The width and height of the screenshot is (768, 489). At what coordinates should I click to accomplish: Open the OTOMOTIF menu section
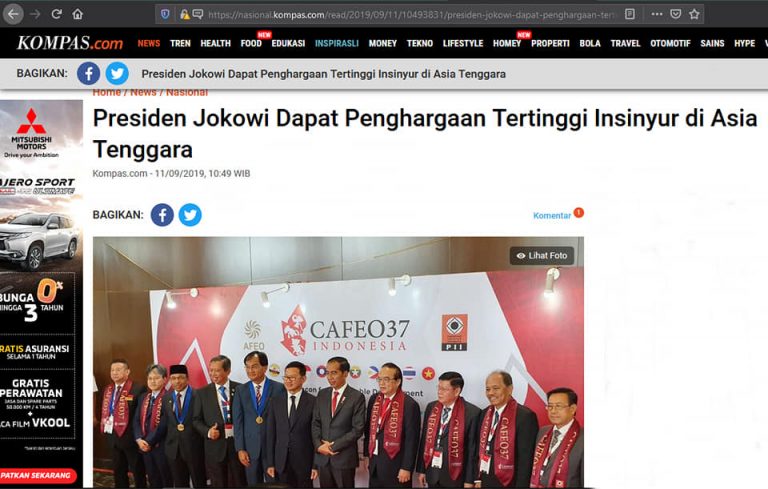pyautogui.click(x=670, y=43)
